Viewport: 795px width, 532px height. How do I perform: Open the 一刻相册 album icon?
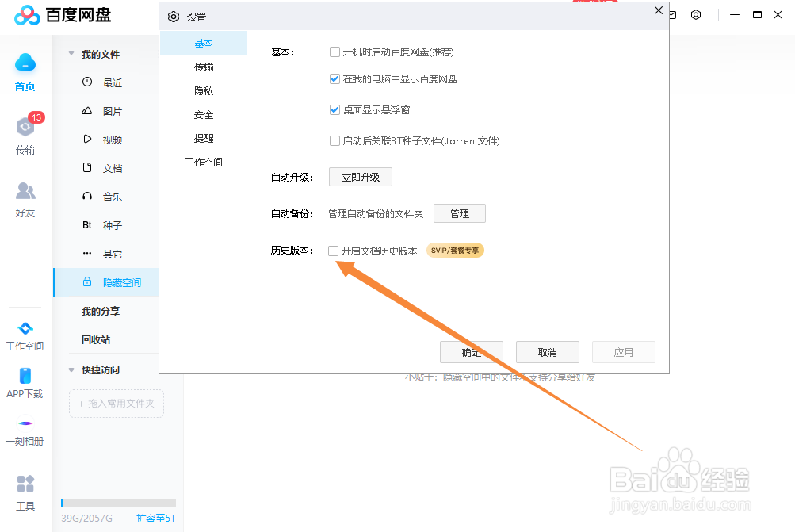tap(25, 423)
